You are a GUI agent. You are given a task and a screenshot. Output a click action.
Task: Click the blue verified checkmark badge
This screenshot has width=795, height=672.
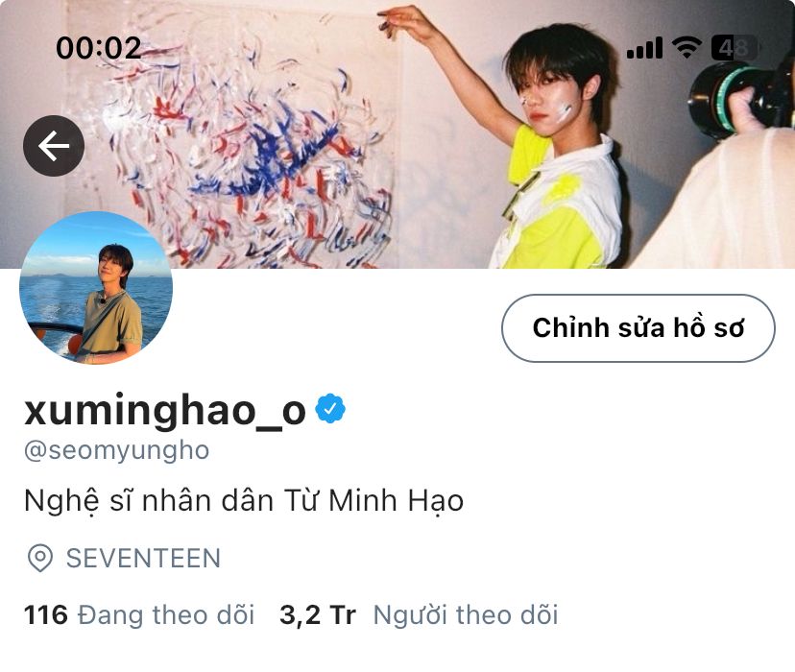[x=330, y=408]
